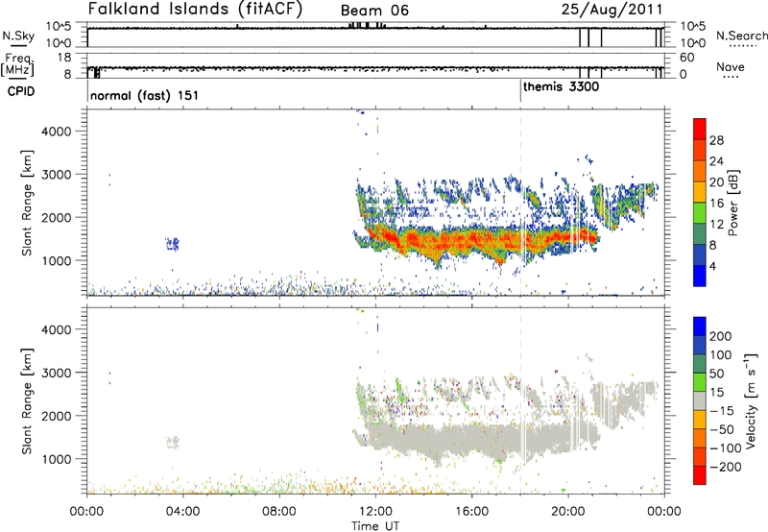Click the 'Beam 06' label

(x=374, y=11)
